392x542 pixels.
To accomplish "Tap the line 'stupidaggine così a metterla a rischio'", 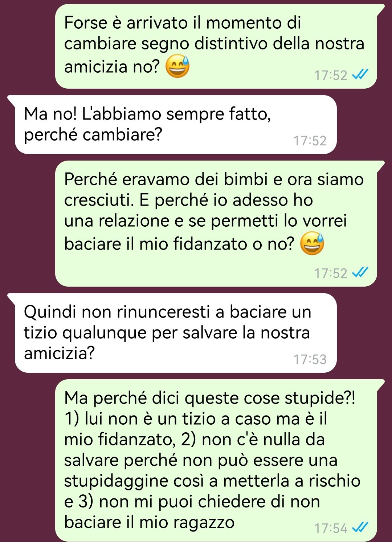I will tap(212, 481).
